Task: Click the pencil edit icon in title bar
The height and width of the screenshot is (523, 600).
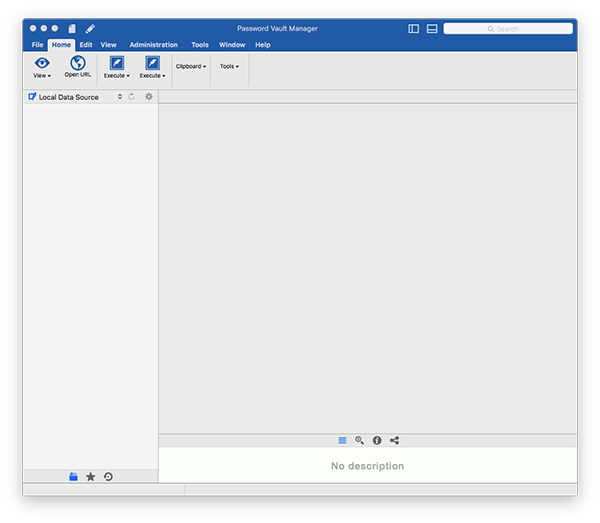Action: tap(90, 29)
